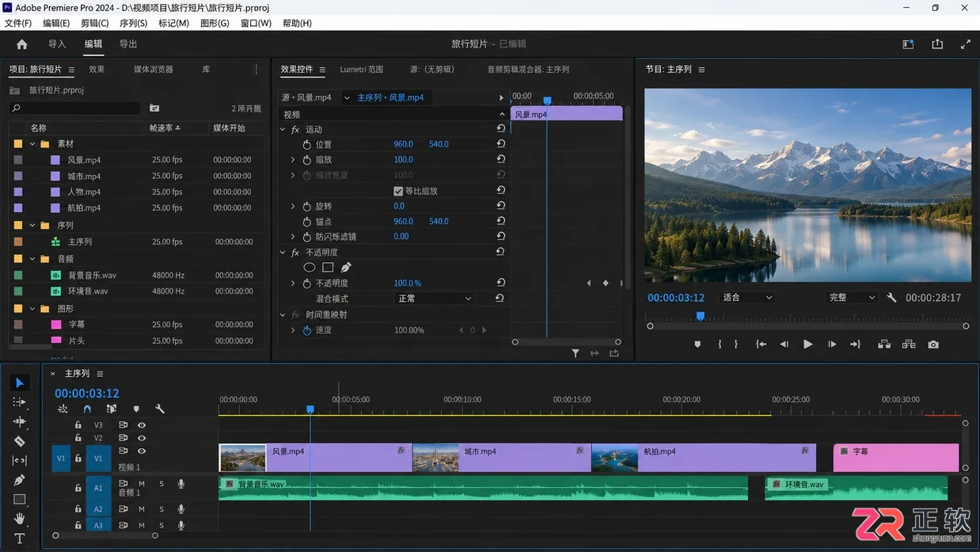
Task: Toggle stopwatch animation for 锚点
Action: (x=307, y=222)
